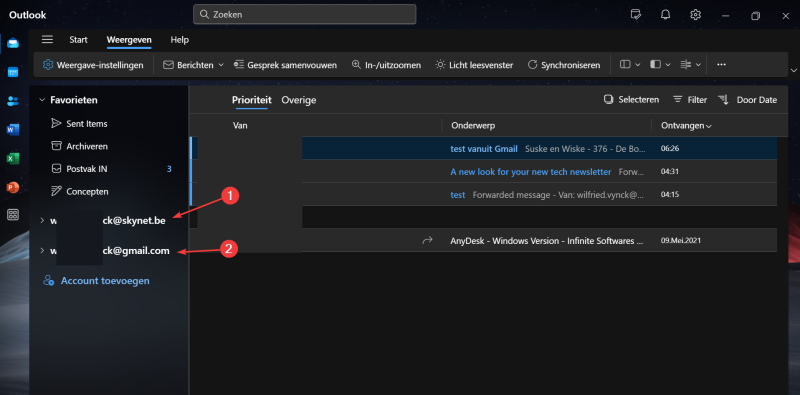Viewport: 800px width, 395px height.
Task: Open More apps grid icon
Action: [13, 215]
